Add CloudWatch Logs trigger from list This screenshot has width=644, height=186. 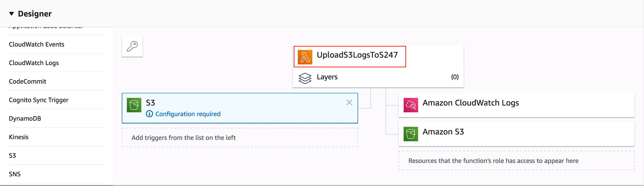(x=34, y=63)
